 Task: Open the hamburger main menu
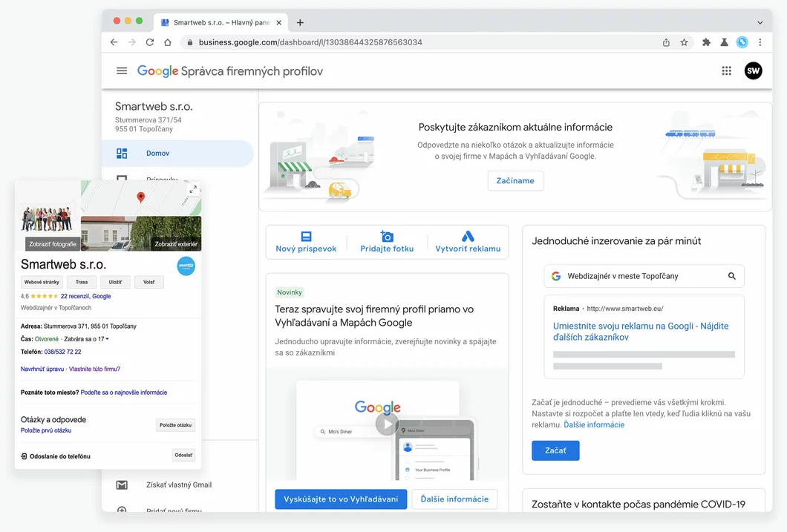tap(122, 70)
